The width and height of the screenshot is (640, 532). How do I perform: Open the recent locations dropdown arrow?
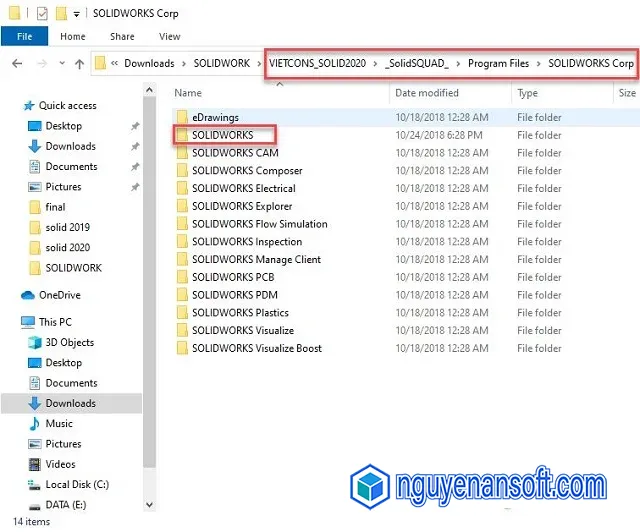pos(62,63)
